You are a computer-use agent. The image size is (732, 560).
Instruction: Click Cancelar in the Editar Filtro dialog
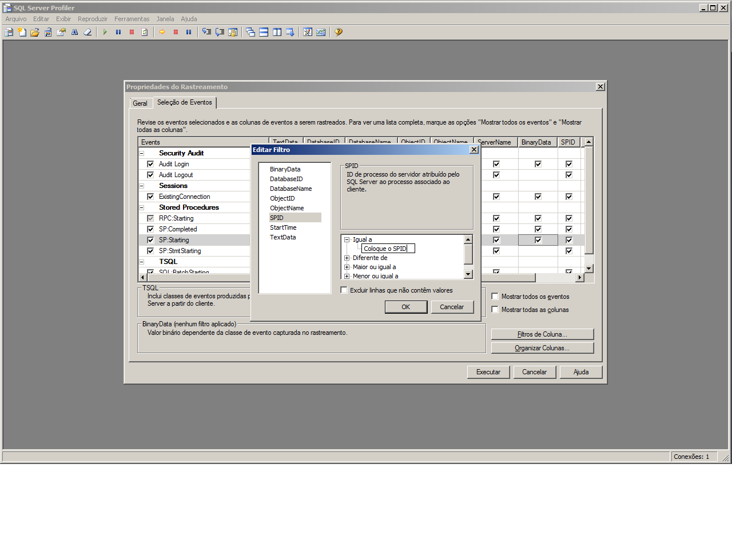(x=452, y=307)
